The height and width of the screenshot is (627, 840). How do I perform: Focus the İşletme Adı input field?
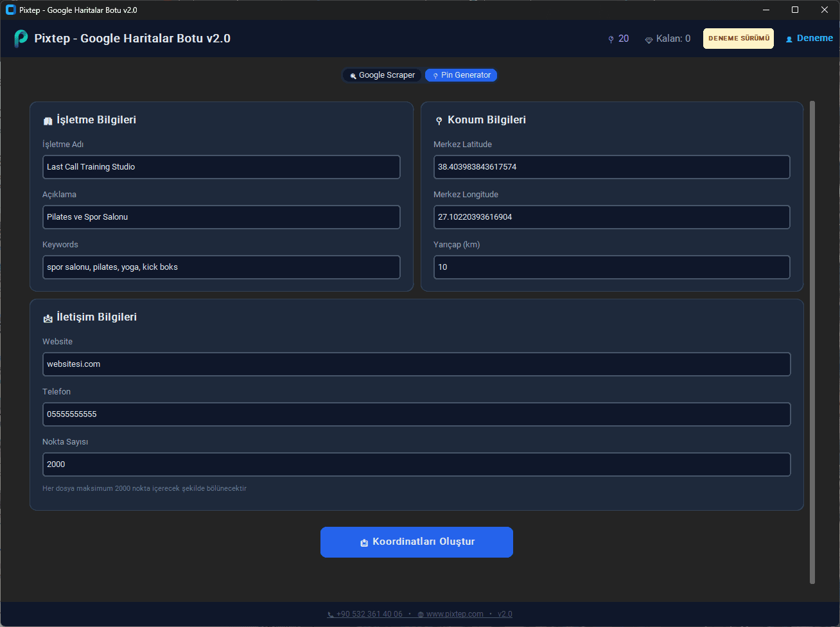221,167
